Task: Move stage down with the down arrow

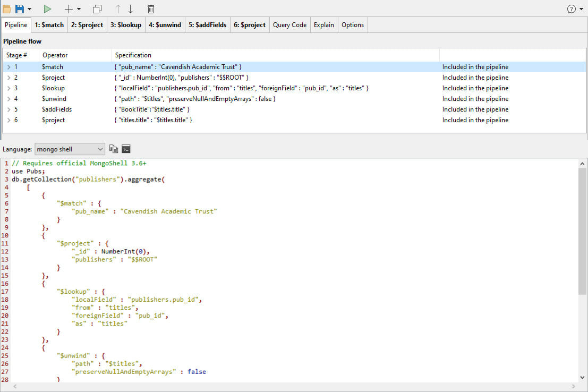Action: pyautogui.click(x=130, y=8)
